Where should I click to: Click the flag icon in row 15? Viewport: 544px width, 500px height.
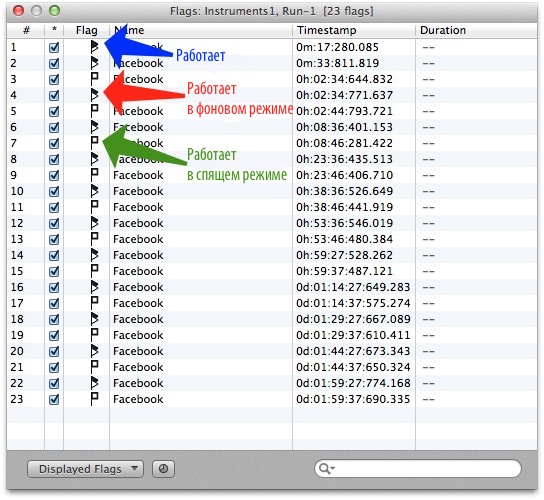pyautogui.click(x=94, y=271)
